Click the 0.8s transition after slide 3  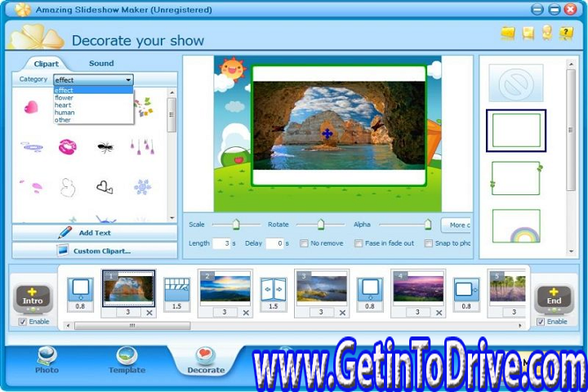tap(370, 290)
